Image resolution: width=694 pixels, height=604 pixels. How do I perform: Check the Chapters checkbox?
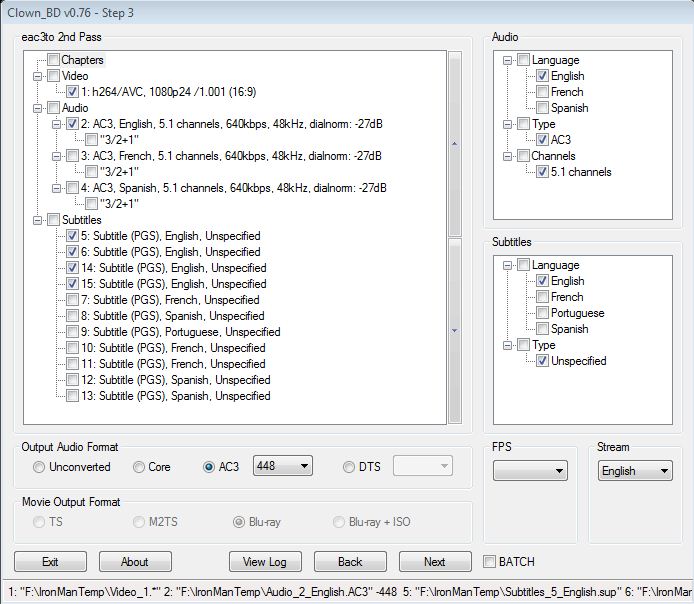click(53, 59)
